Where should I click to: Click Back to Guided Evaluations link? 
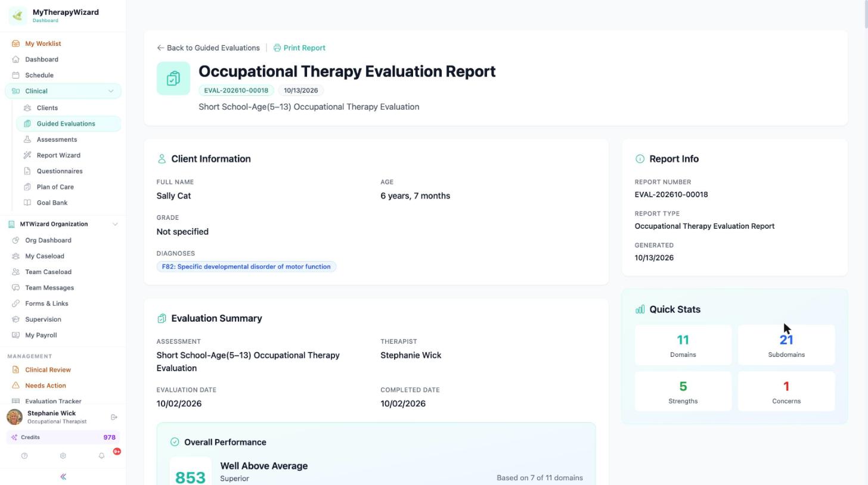pos(208,48)
